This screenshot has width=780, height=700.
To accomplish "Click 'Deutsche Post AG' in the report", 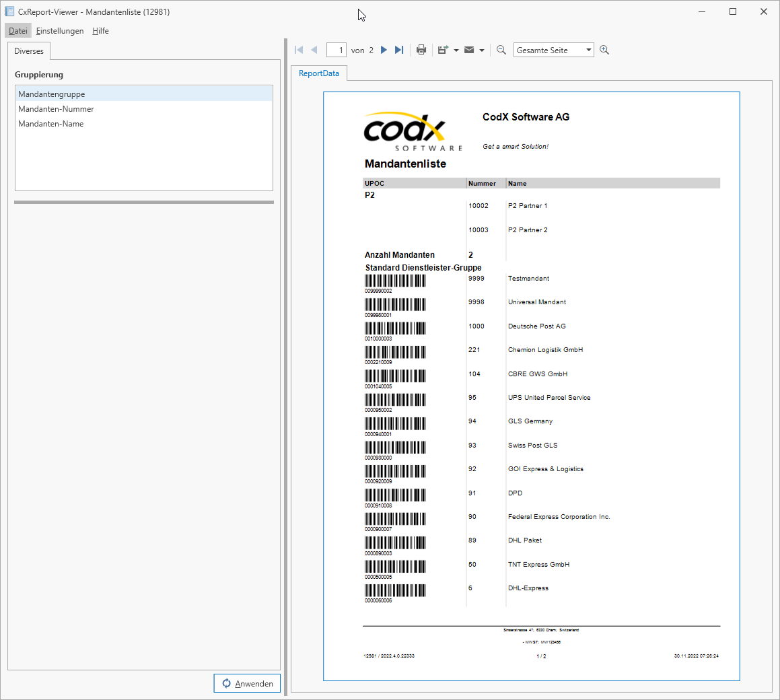I will click(537, 326).
